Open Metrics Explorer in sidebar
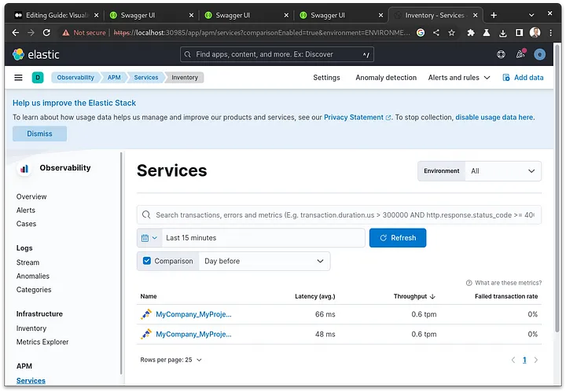566x392 pixels. pos(42,342)
